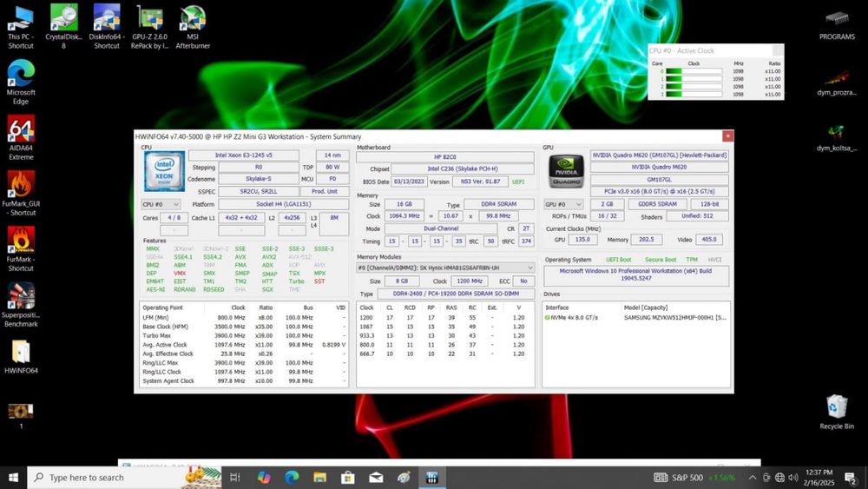
Task: Open the AIDA64 Extreme desktop icon
Action: point(21,137)
